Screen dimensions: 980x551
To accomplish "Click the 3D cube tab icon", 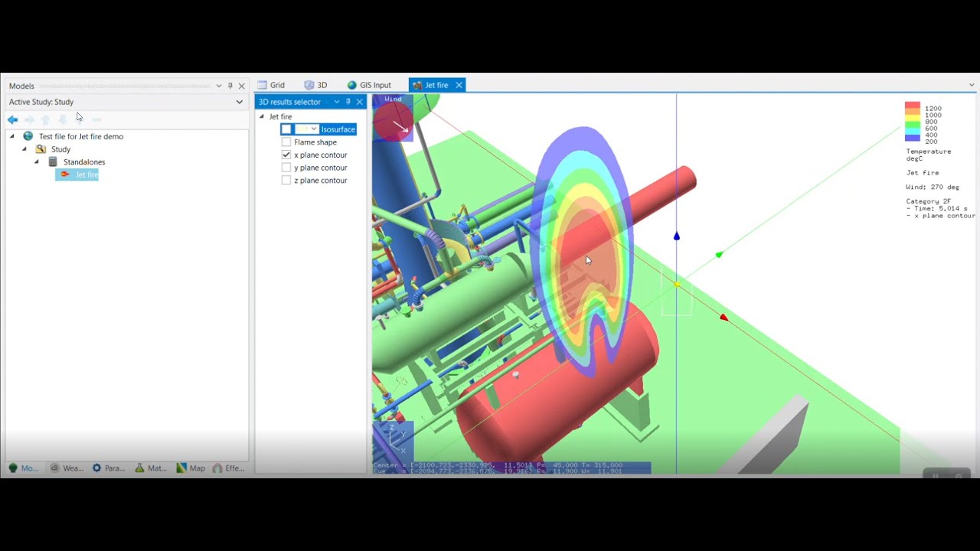I will 309,85.
